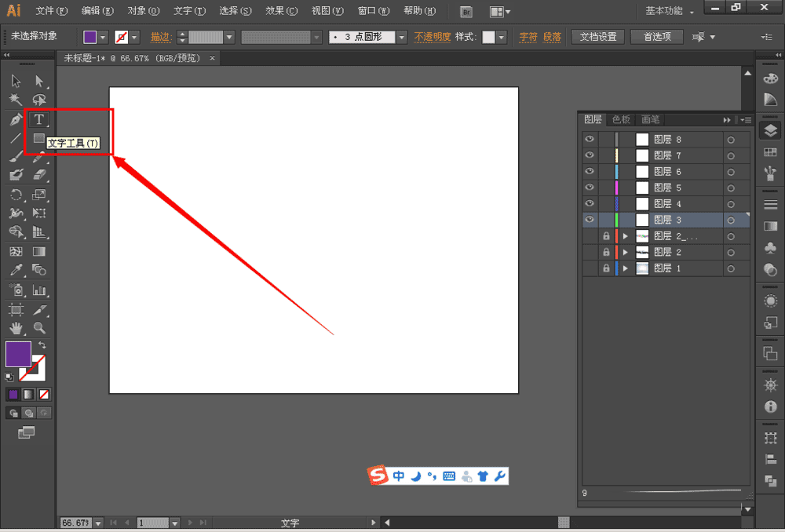Hide layer 图层 4 with eye icon
The height and width of the screenshot is (532, 785).
click(590, 203)
